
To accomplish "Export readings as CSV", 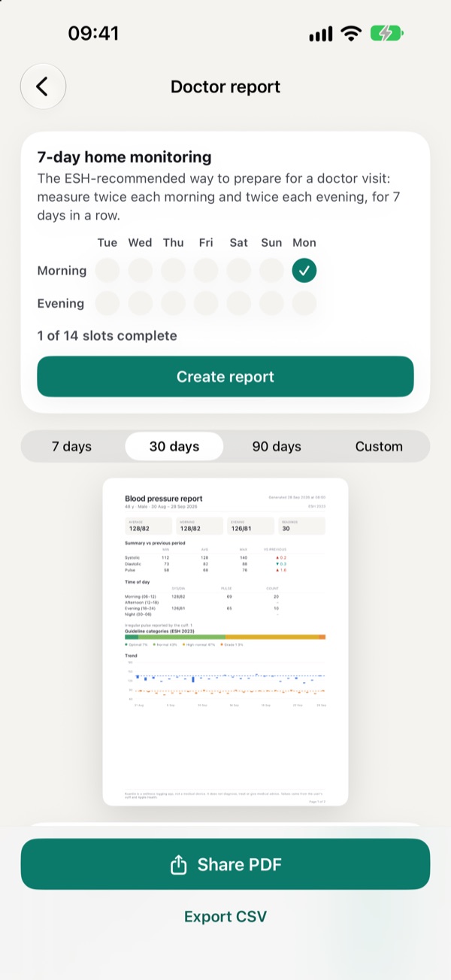I will (x=225, y=916).
